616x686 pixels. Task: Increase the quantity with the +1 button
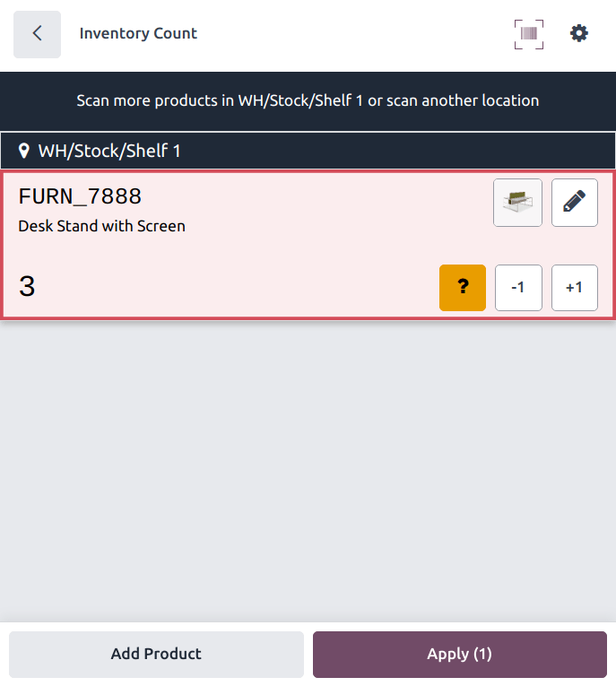[574, 288]
